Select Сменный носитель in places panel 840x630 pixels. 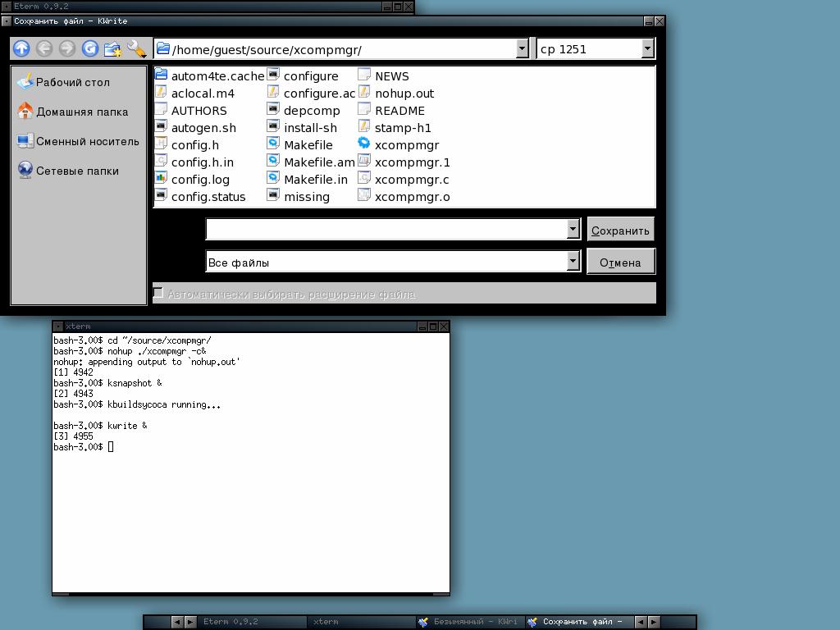[x=87, y=141]
